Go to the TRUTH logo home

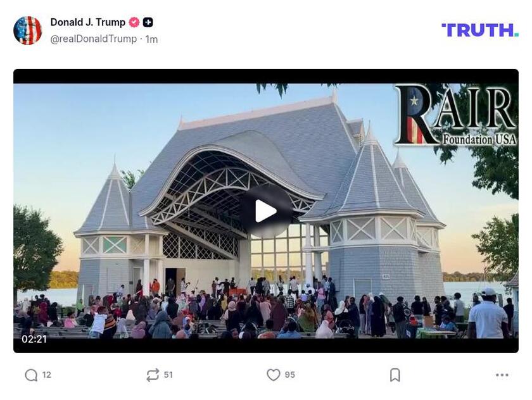click(480, 30)
